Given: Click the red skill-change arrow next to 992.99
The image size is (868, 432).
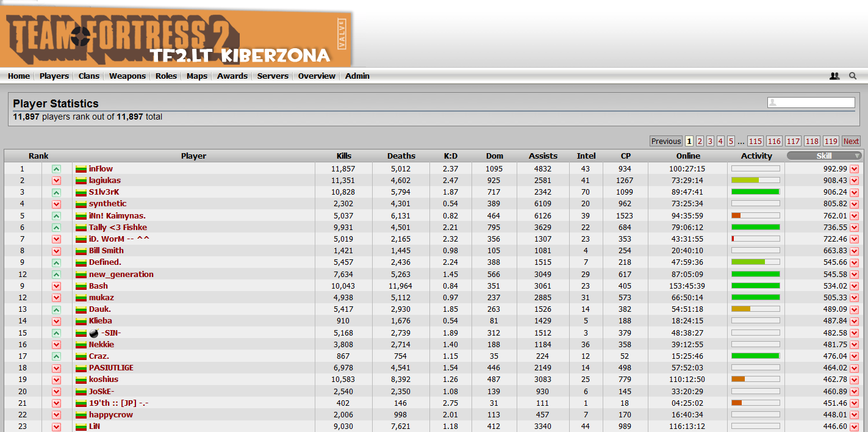Looking at the screenshot, I should point(854,169).
